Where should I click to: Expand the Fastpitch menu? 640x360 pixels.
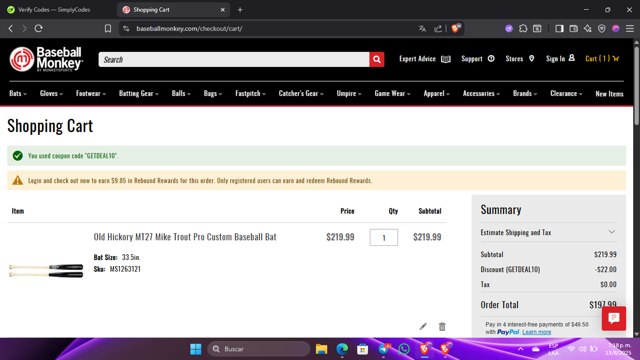[251, 93]
